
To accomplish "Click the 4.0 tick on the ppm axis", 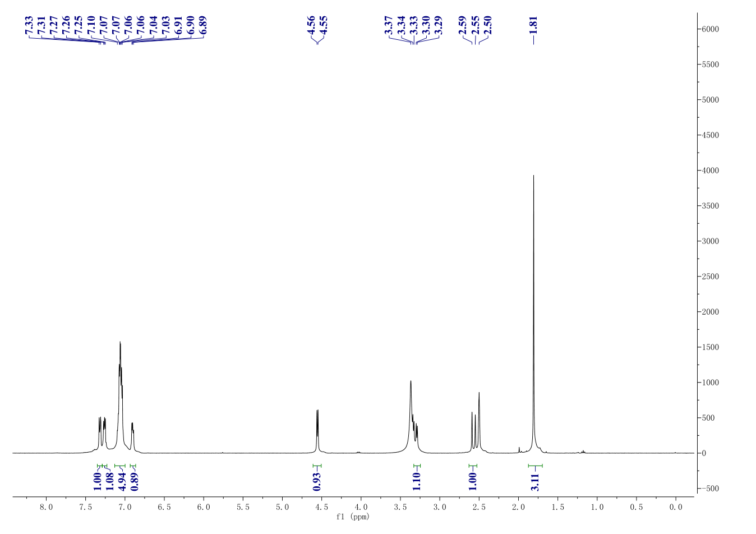I will point(361,507).
